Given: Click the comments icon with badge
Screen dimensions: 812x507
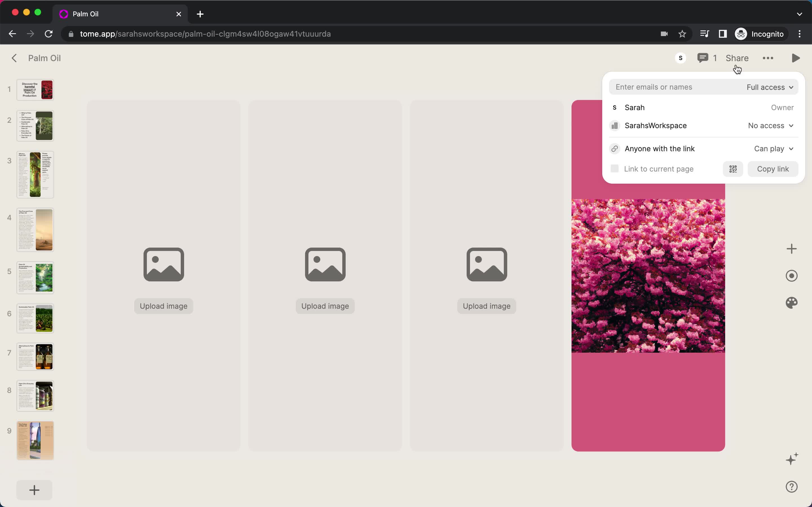Looking at the screenshot, I should (x=703, y=58).
